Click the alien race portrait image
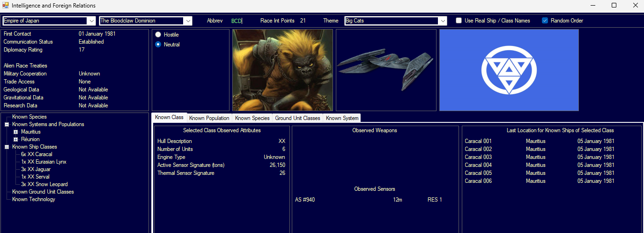This screenshot has height=233, width=644. click(282, 70)
